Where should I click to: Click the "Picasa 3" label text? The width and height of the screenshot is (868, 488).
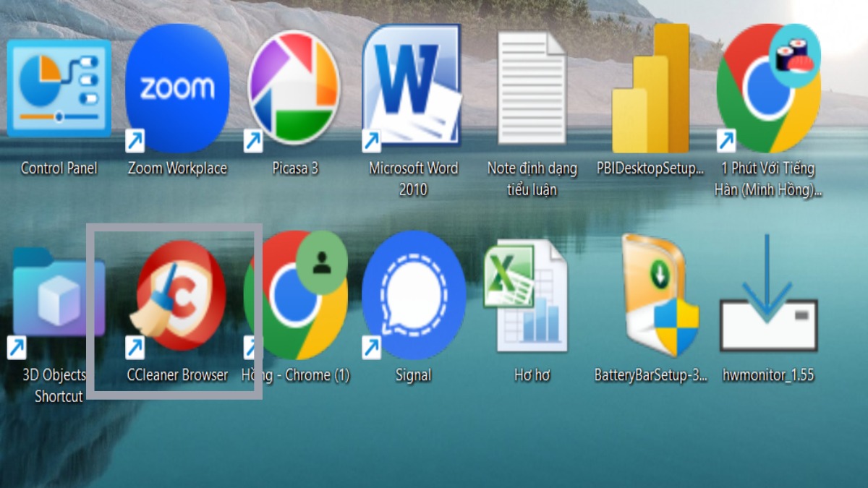pyautogui.click(x=295, y=168)
